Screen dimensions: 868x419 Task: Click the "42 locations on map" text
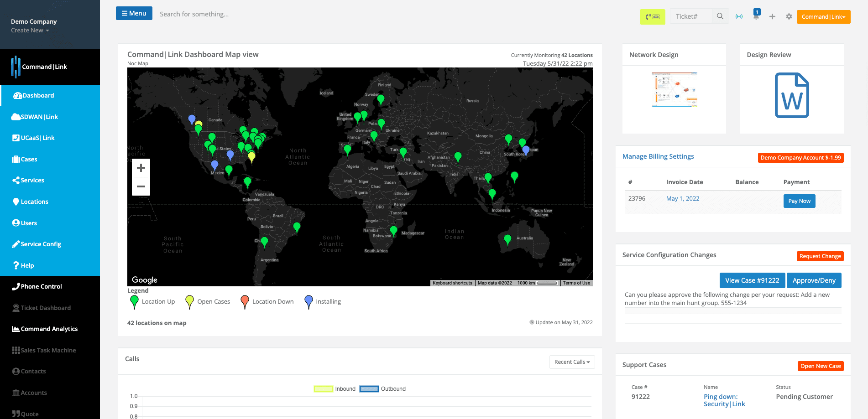point(157,323)
